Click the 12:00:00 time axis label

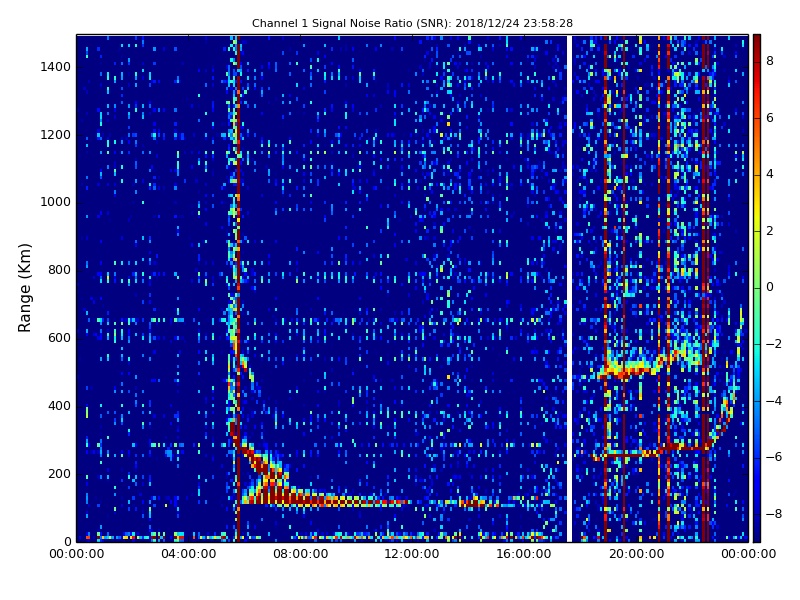click(x=412, y=554)
